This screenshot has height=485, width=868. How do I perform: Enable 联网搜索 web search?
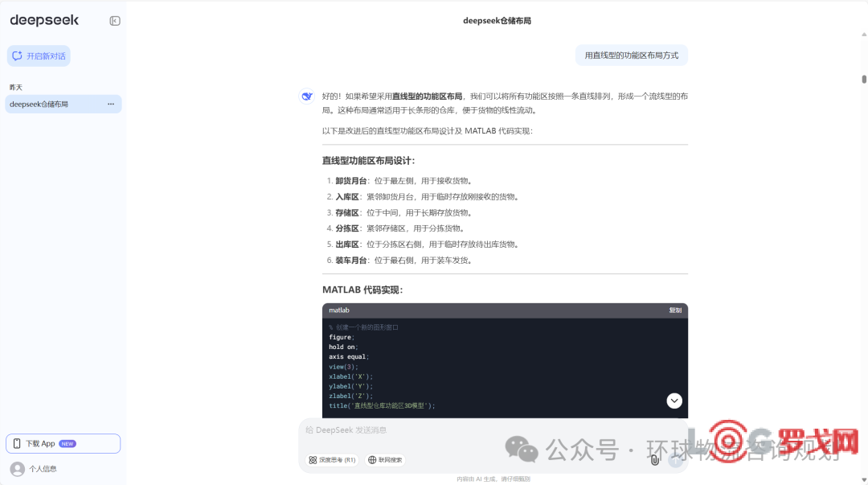[x=385, y=460]
